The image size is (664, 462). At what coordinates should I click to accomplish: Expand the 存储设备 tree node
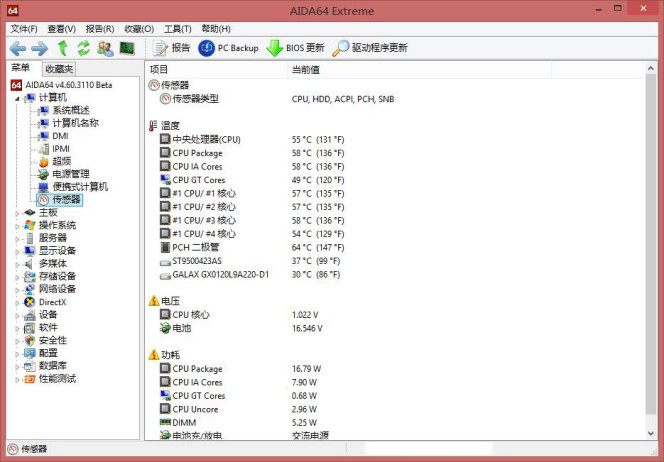point(17,277)
